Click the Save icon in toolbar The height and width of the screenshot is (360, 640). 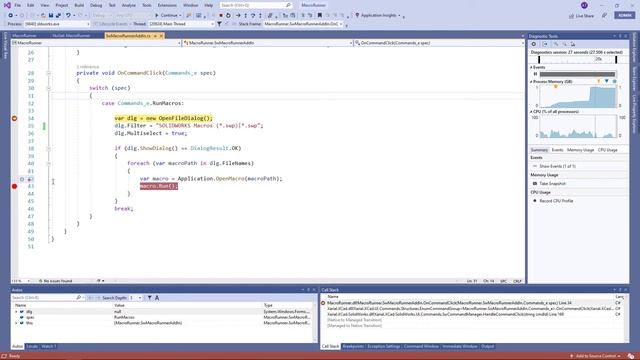click(51, 16)
